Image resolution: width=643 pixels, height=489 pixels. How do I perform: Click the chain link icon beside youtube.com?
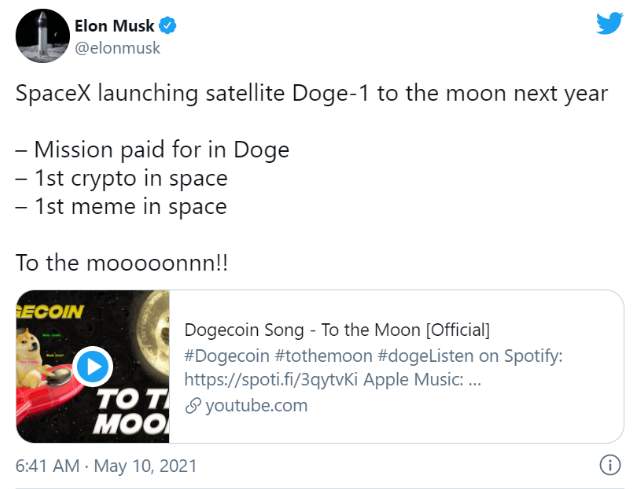(x=193, y=406)
